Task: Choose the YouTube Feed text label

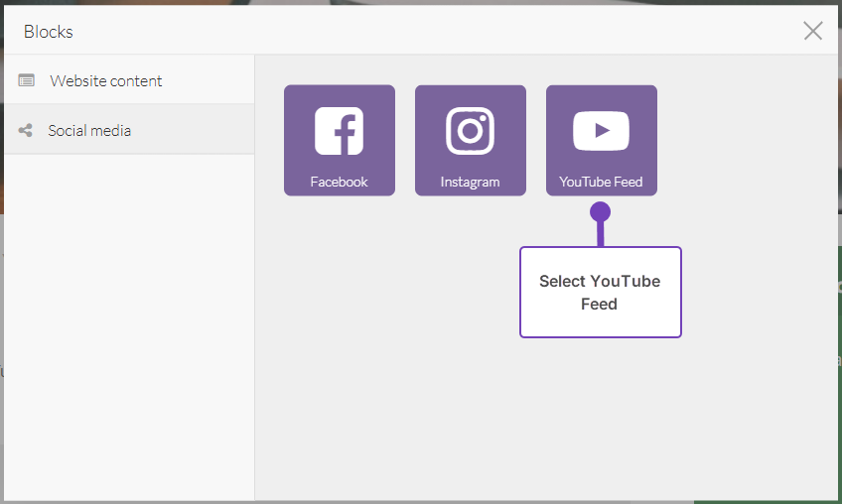Action: pyautogui.click(x=601, y=182)
